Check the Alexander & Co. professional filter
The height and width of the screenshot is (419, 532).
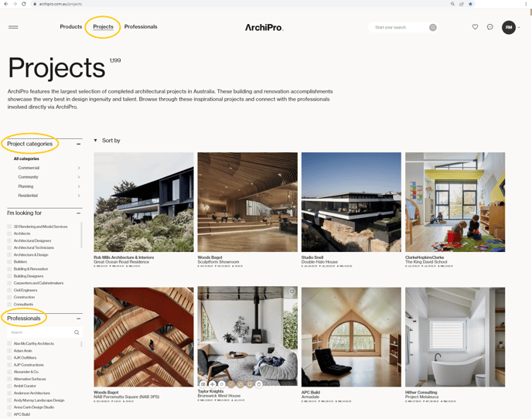tap(9, 372)
